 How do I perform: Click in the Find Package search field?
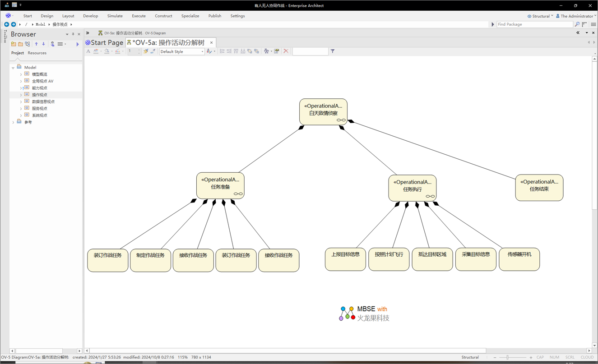coord(535,24)
